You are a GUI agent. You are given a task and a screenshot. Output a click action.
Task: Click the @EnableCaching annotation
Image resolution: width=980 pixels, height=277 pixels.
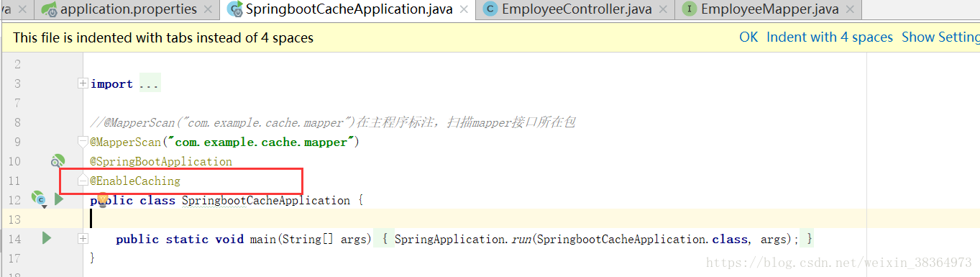tap(135, 181)
